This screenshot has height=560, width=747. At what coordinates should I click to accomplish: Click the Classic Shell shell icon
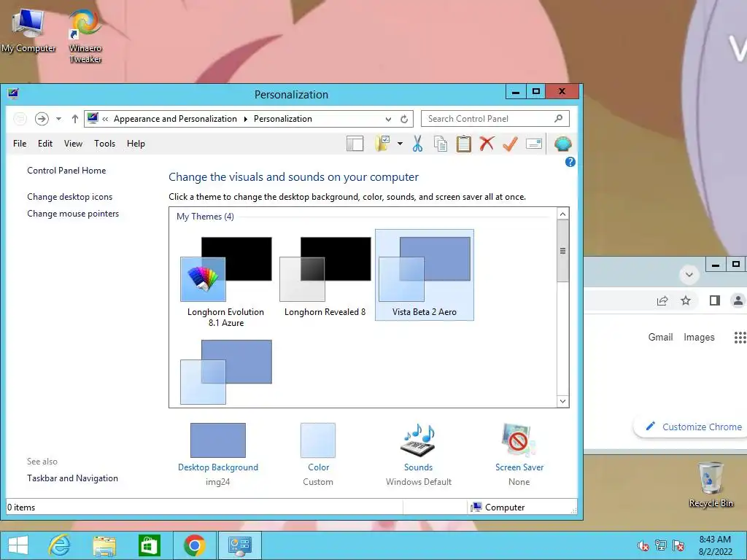(x=562, y=144)
